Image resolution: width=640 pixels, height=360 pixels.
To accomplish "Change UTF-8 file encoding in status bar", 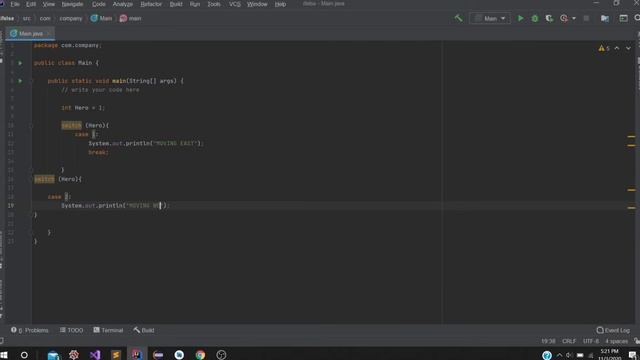I will pos(591,341).
